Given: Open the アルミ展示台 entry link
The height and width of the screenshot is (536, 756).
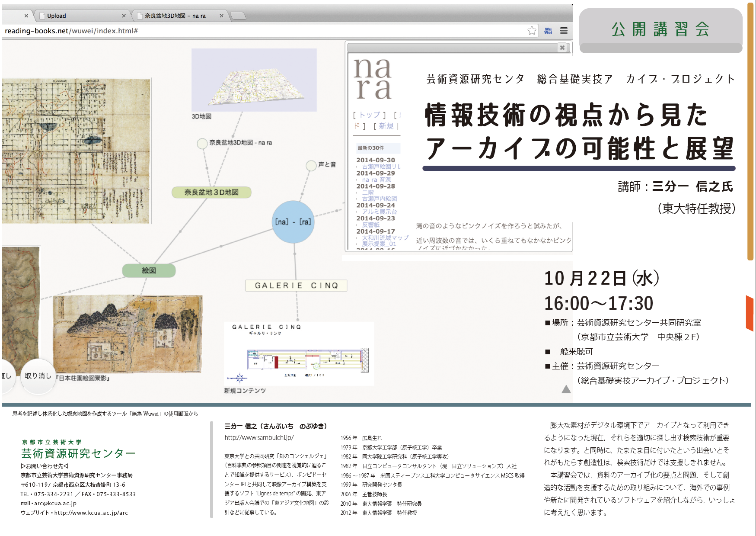Looking at the screenshot, I should (x=380, y=212).
